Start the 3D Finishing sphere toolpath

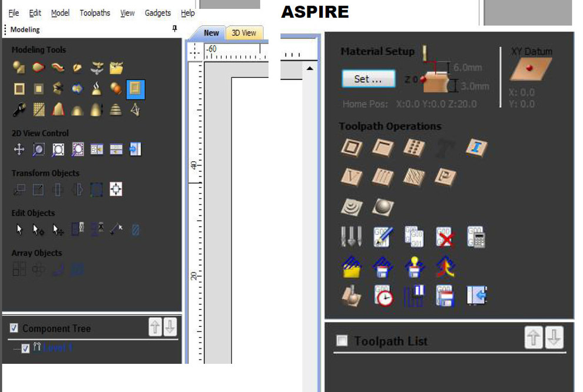pyautogui.click(x=383, y=207)
